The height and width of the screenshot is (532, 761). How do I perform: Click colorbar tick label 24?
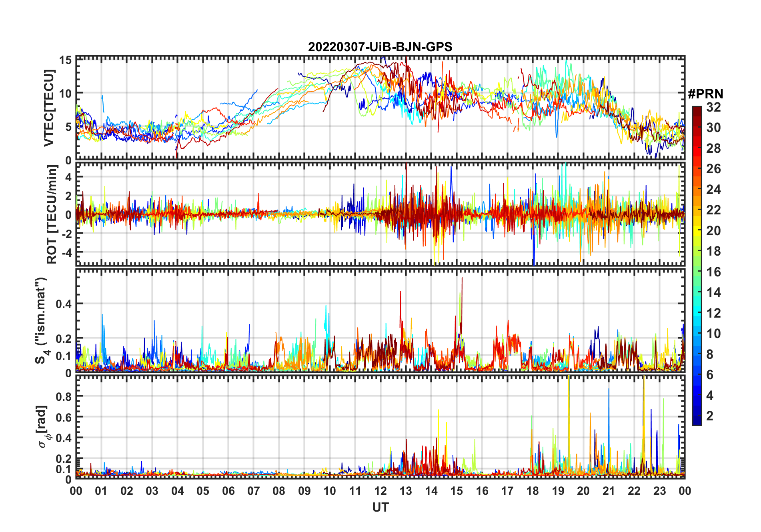click(x=713, y=190)
